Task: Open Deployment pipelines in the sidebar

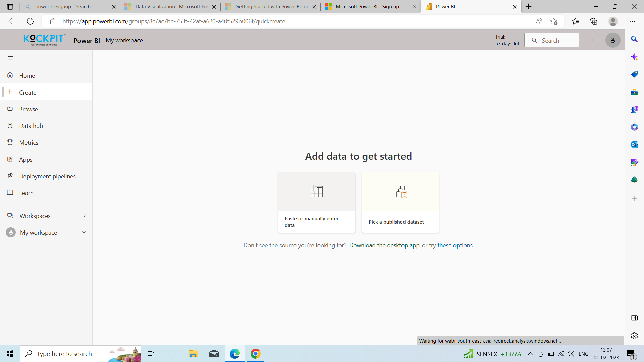Action: (x=46, y=176)
